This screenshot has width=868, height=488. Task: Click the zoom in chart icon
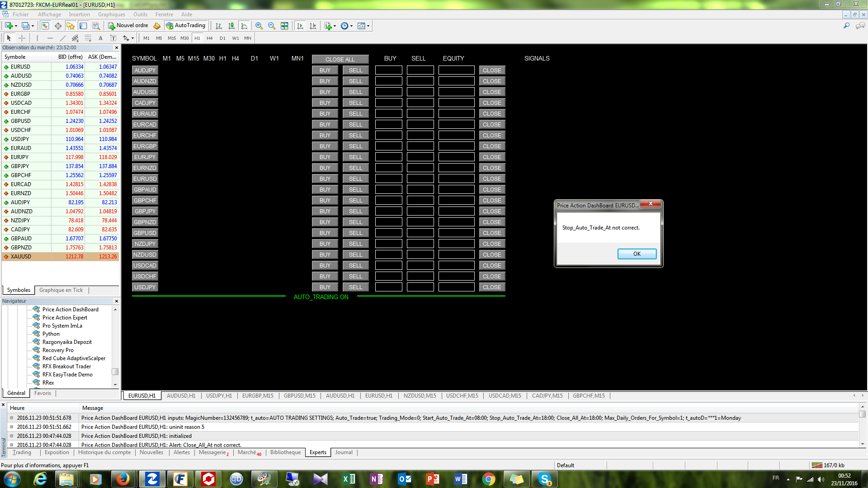click(259, 26)
